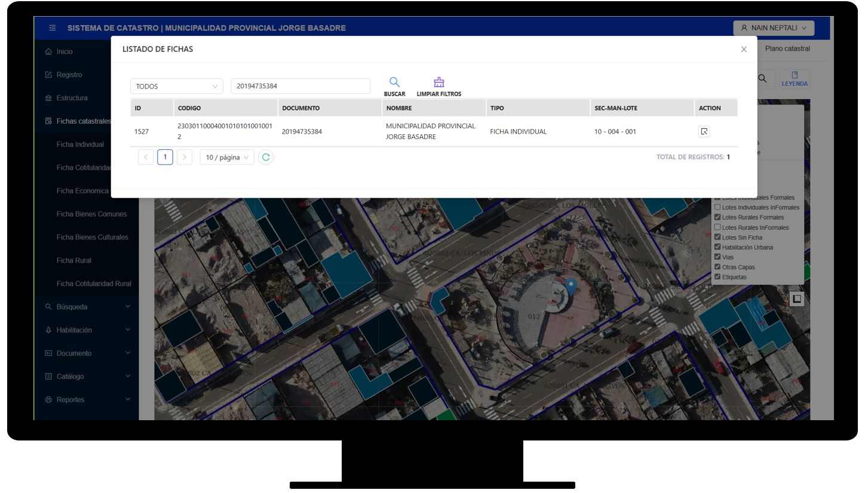Open the TODOS filter dropdown
Image resolution: width=868 pixels, height=493 pixels.
176,87
